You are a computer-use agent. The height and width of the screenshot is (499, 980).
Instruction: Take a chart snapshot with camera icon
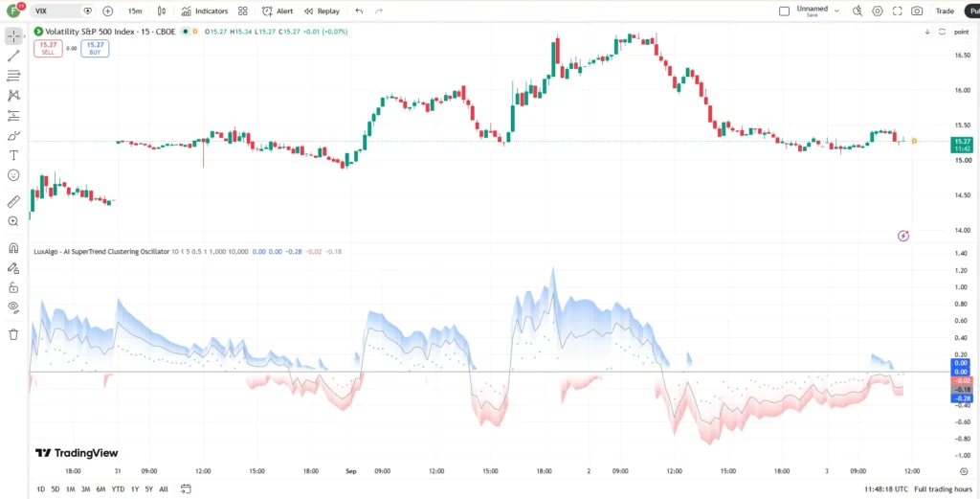pyautogui.click(x=917, y=11)
